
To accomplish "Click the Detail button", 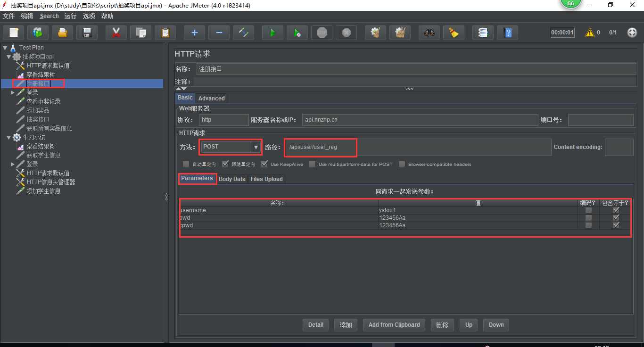I will [x=316, y=325].
